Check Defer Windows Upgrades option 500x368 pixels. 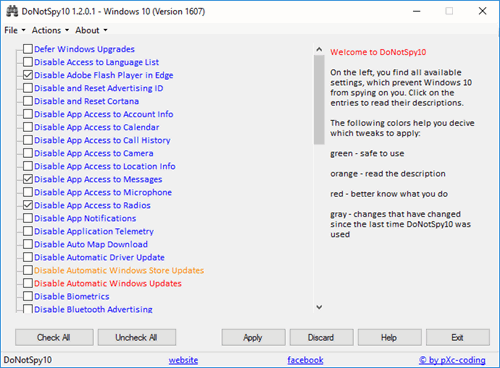[28, 49]
